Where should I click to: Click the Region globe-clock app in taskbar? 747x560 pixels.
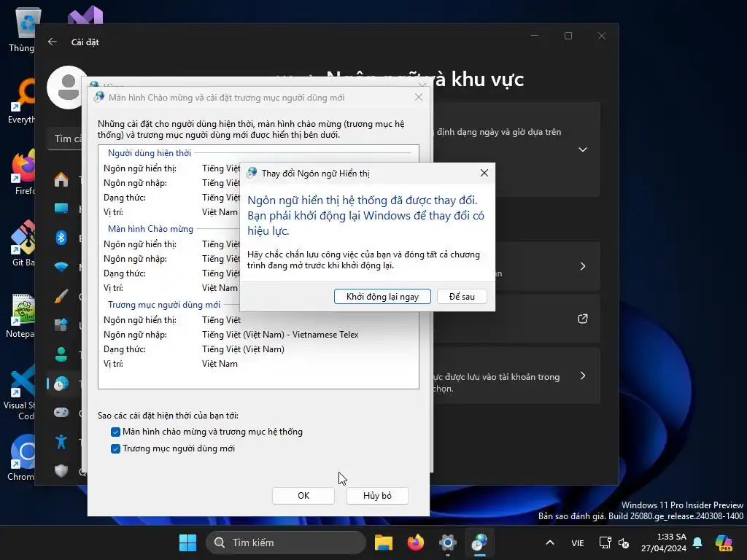[x=479, y=542]
